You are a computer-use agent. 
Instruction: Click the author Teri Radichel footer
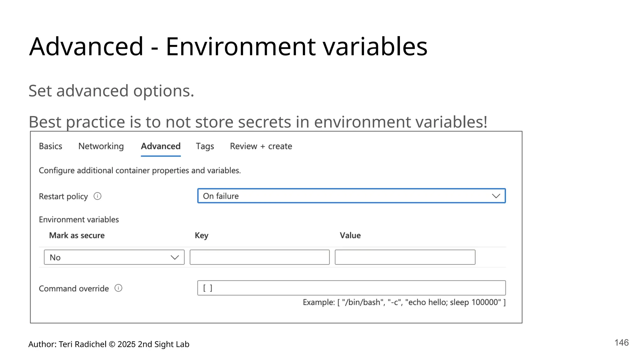click(109, 344)
